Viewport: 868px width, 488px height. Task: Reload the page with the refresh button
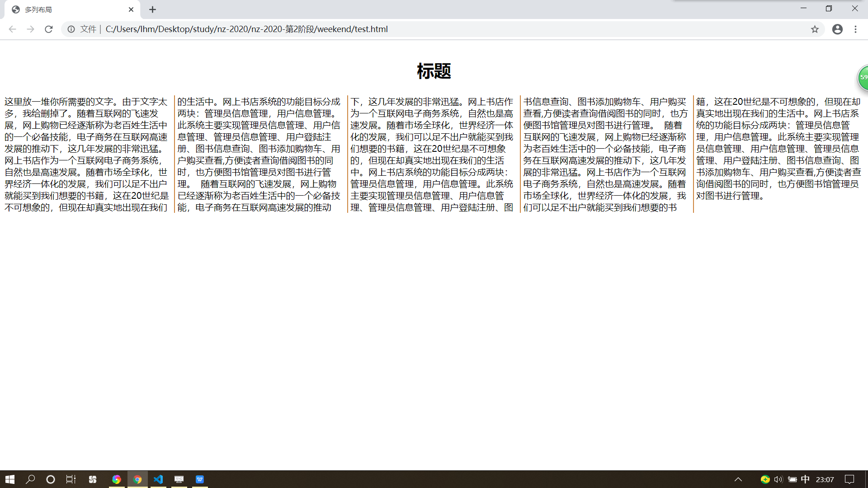click(x=49, y=29)
